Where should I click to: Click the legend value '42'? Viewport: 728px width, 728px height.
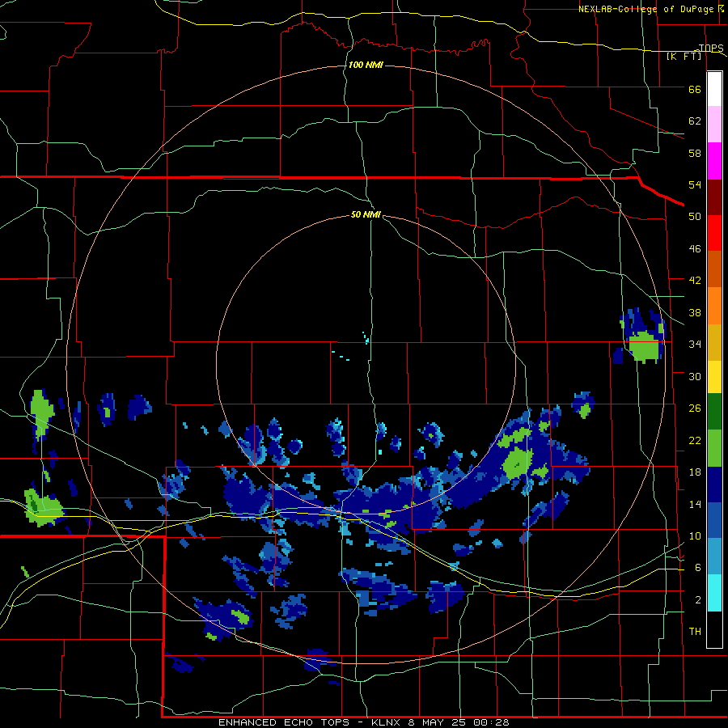click(x=695, y=281)
